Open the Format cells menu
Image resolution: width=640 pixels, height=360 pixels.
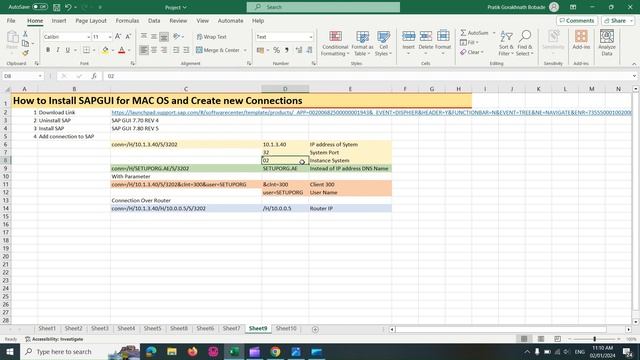tap(443, 42)
